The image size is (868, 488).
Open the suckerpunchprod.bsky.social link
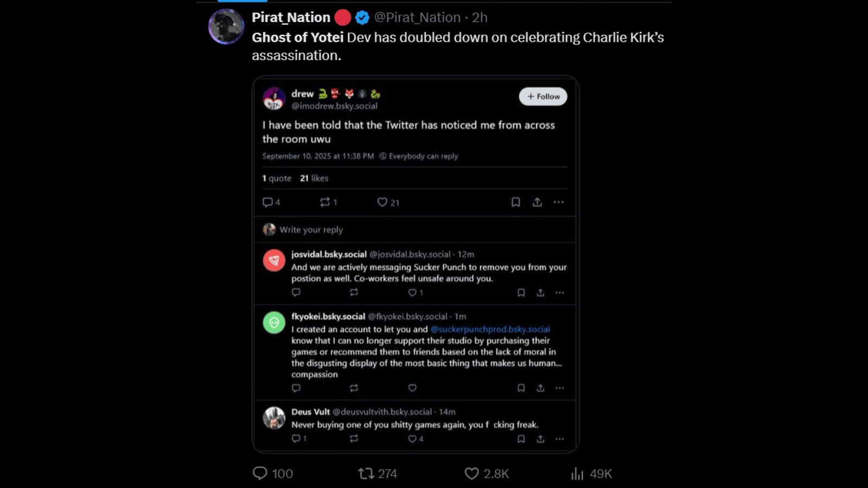coord(490,329)
